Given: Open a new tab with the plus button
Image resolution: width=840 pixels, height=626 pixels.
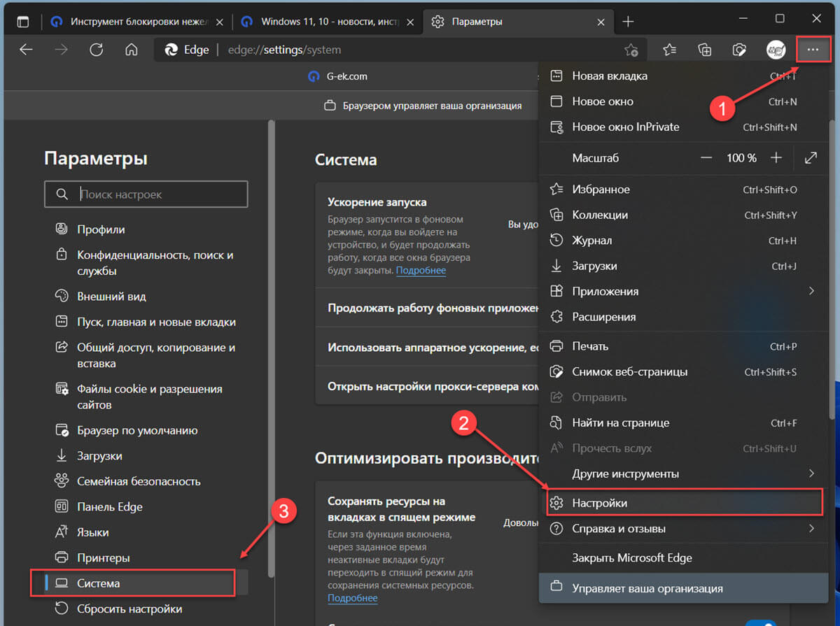Looking at the screenshot, I should (x=628, y=22).
